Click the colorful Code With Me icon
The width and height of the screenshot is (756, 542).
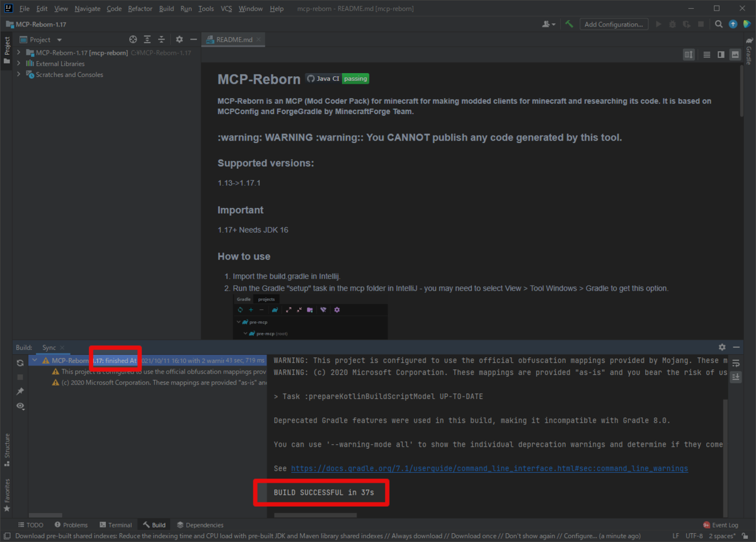(747, 24)
